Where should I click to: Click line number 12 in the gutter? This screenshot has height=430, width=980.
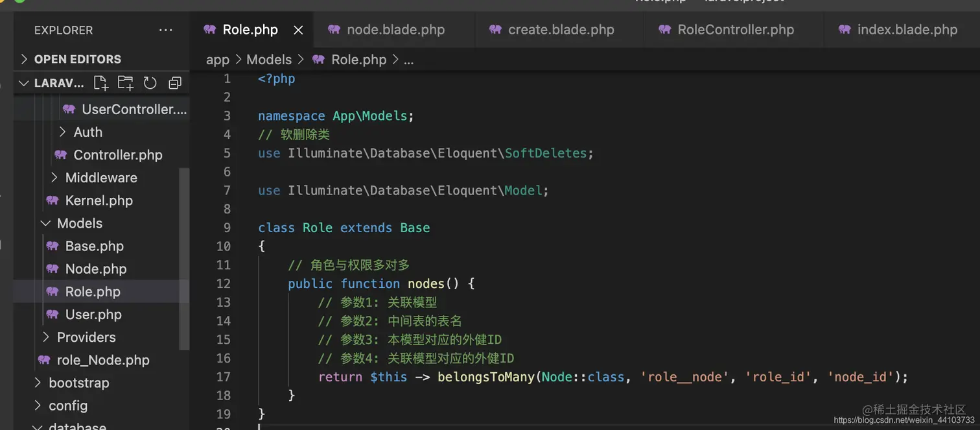tap(224, 283)
